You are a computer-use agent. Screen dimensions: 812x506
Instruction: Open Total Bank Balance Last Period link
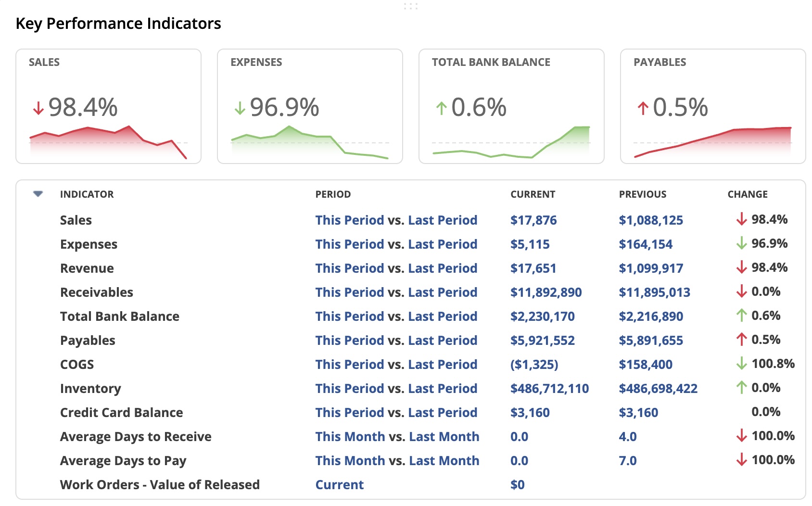(x=443, y=316)
